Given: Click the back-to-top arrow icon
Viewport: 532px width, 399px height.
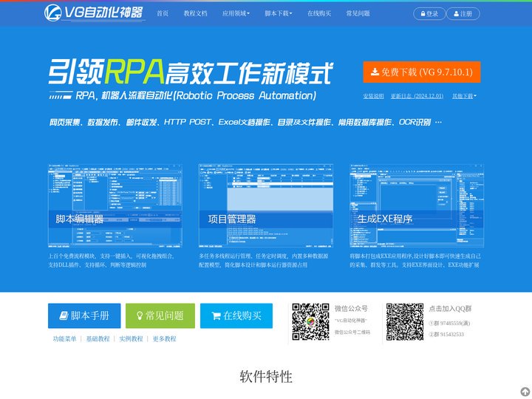Looking at the screenshot, I should coord(525,391).
